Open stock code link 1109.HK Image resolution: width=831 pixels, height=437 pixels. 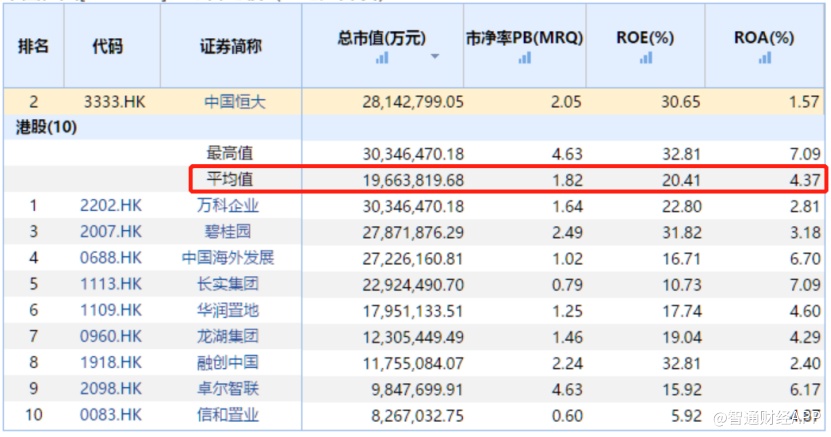click(x=111, y=310)
